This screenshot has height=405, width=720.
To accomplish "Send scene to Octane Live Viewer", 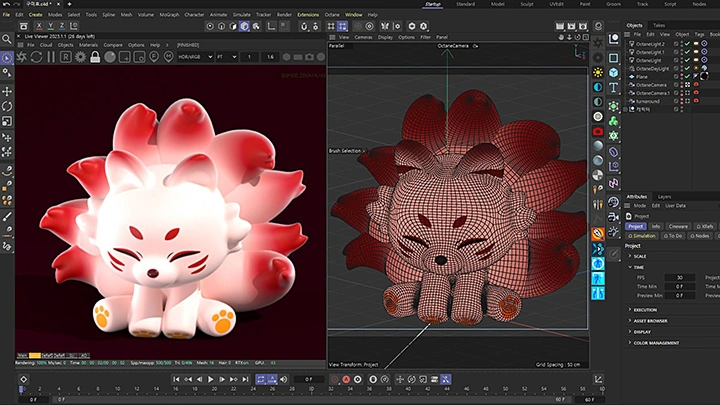I will click(x=22, y=57).
